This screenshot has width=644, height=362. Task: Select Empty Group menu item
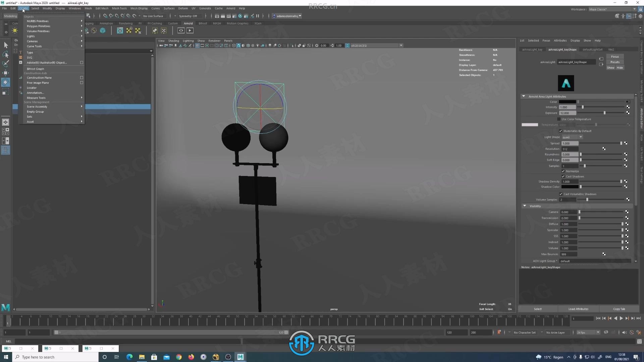(54, 112)
